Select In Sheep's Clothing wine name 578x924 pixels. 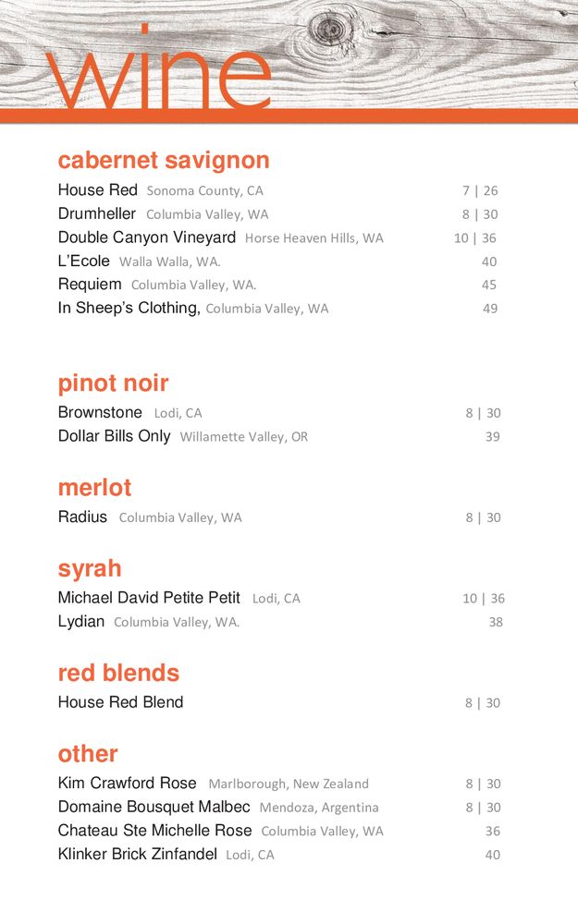pos(129,308)
